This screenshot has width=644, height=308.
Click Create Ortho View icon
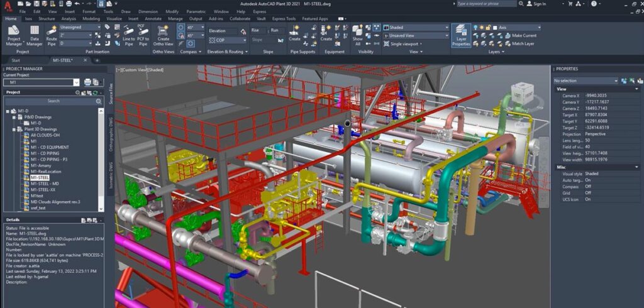click(163, 35)
